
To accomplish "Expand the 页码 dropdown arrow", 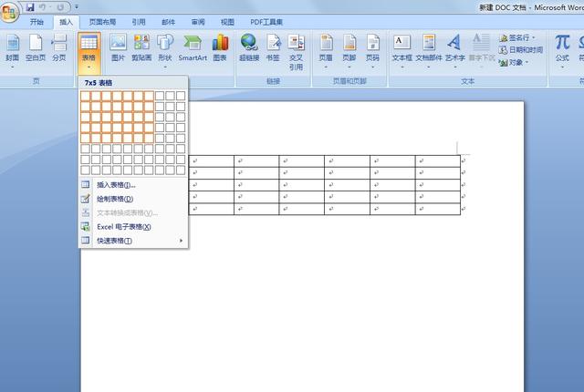I will [x=372, y=67].
